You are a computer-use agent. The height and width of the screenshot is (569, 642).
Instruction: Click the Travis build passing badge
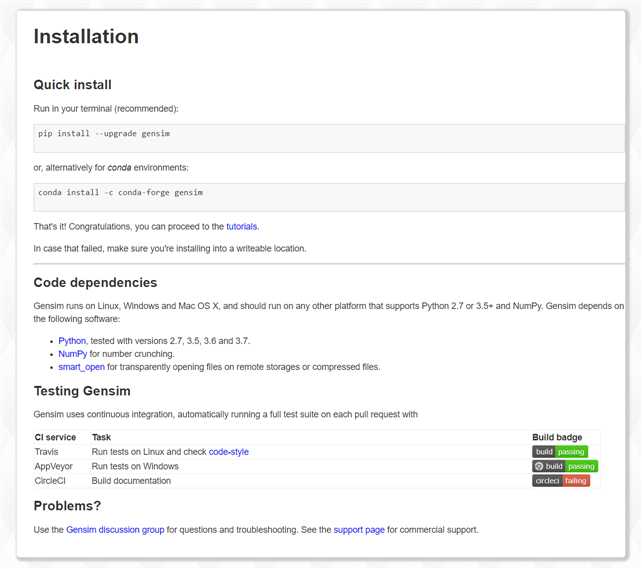(560, 452)
